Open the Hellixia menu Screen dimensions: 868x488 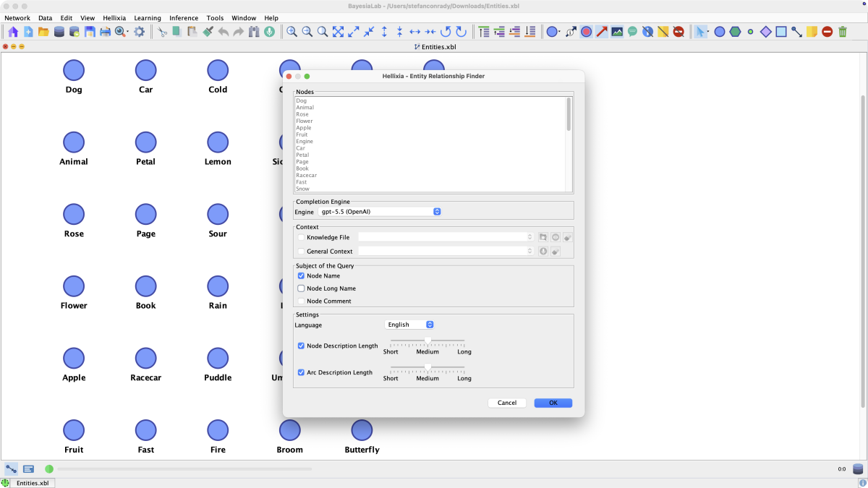tap(114, 18)
